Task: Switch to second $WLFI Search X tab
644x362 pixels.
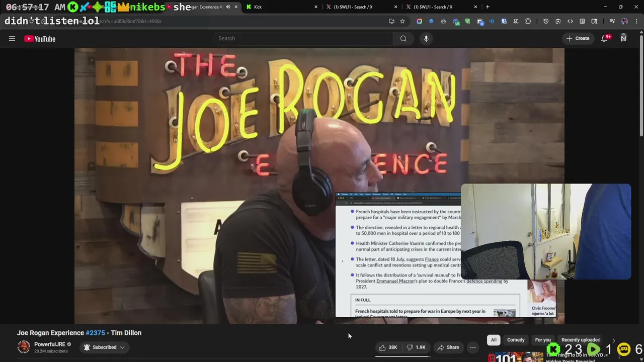Action: 441,7
